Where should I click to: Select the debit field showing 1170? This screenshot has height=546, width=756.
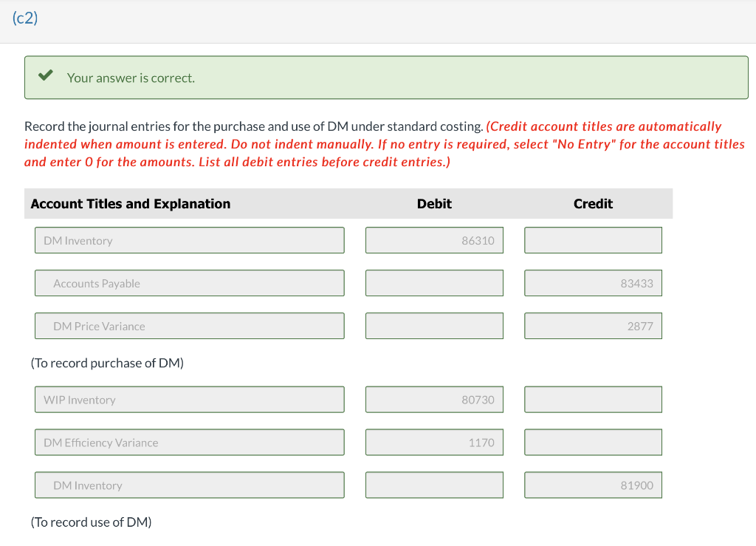pyautogui.click(x=434, y=442)
